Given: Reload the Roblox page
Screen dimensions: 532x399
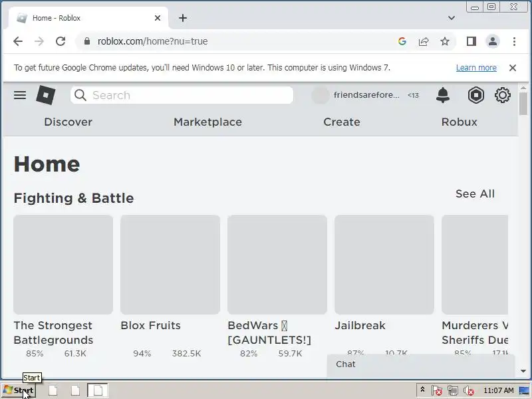Looking at the screenshot, I should point(61,41).
